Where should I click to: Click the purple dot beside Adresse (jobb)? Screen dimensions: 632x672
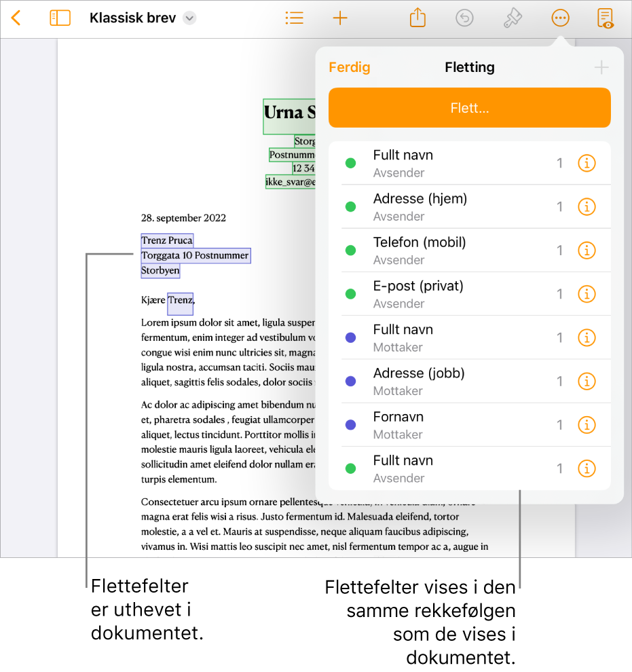[350, 381]
